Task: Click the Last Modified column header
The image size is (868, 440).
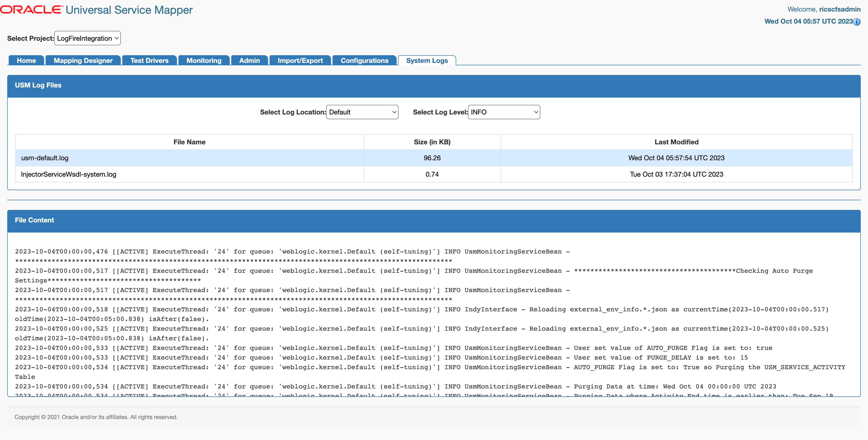Action: pos(676,142)
